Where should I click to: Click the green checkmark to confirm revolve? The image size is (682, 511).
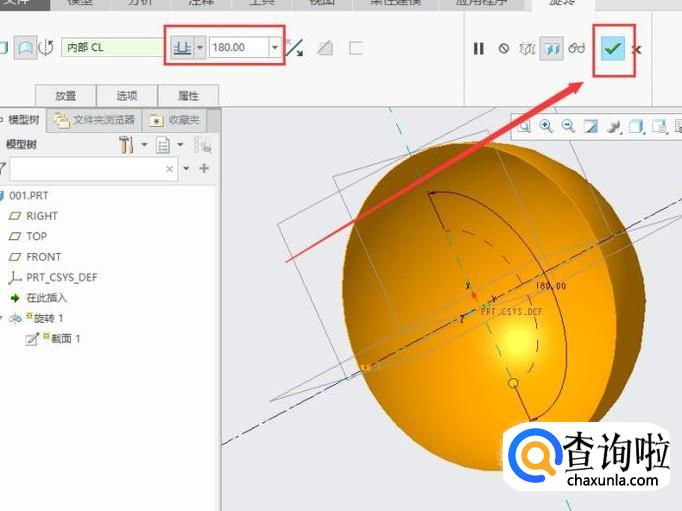point(612,48)
